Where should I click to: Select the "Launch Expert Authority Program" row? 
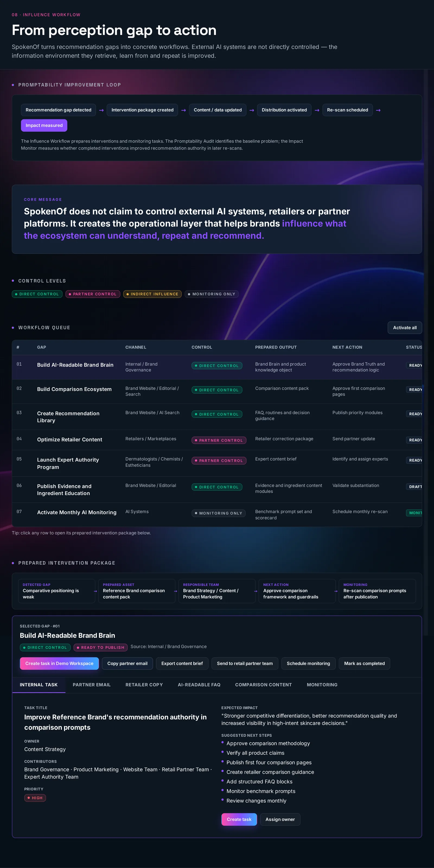(217, 463)
